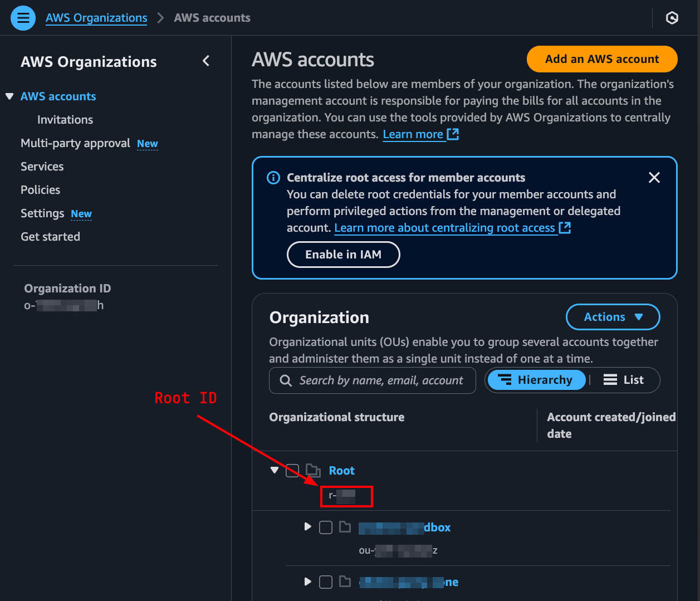
Task: Expand the OU ending in dbox
Action: [x=307, y=526]
